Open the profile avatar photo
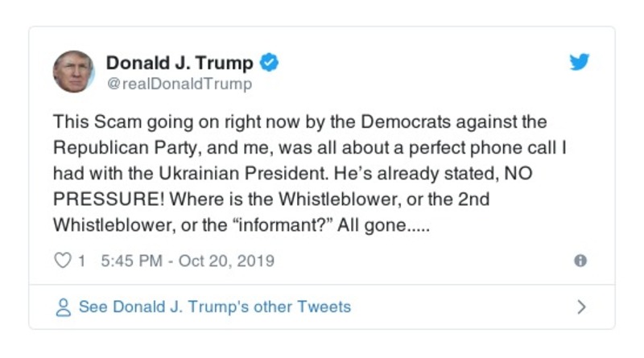 [x=73, y=72]
